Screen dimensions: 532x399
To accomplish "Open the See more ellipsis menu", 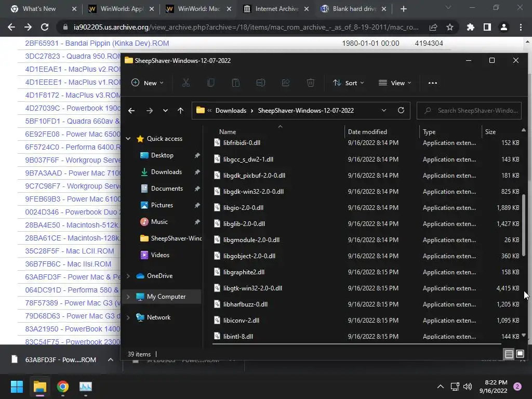I will coord(433,83).
